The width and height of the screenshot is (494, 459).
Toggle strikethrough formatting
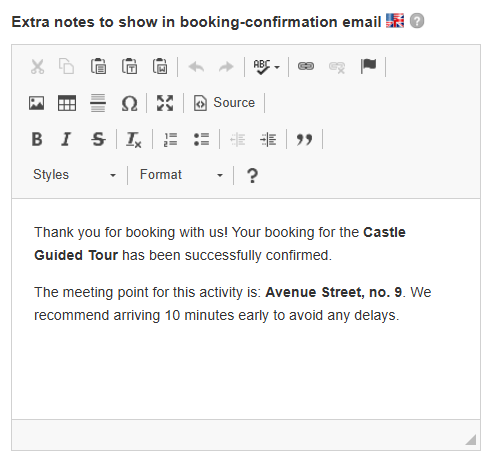[x=98, y=139]
